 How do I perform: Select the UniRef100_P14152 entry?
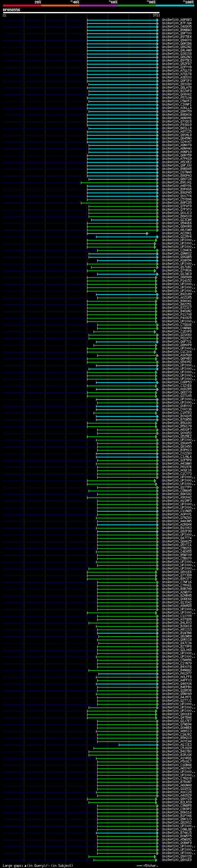coord(176,281)
